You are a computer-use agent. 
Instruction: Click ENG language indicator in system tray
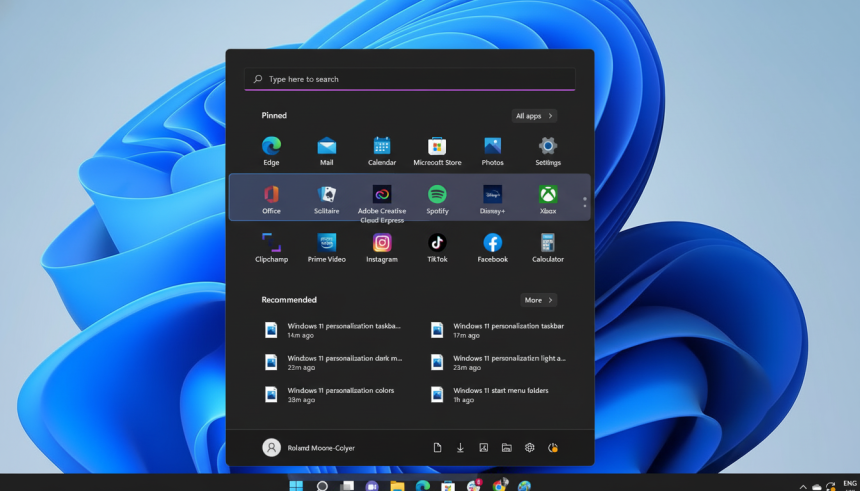point(850,484)
